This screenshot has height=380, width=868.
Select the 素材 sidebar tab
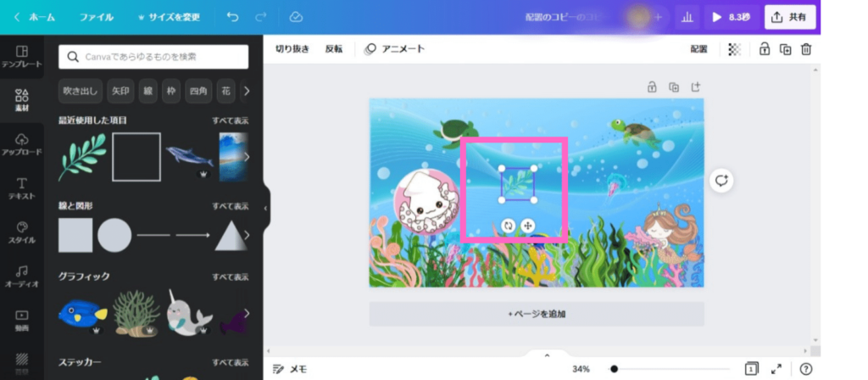pyautogui.click(x=21, y=100)
